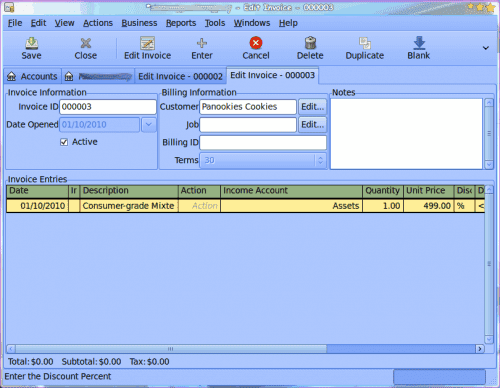Screen dimensions: 500x388
Task: Click the Date column header
Action: coord(37,191)
